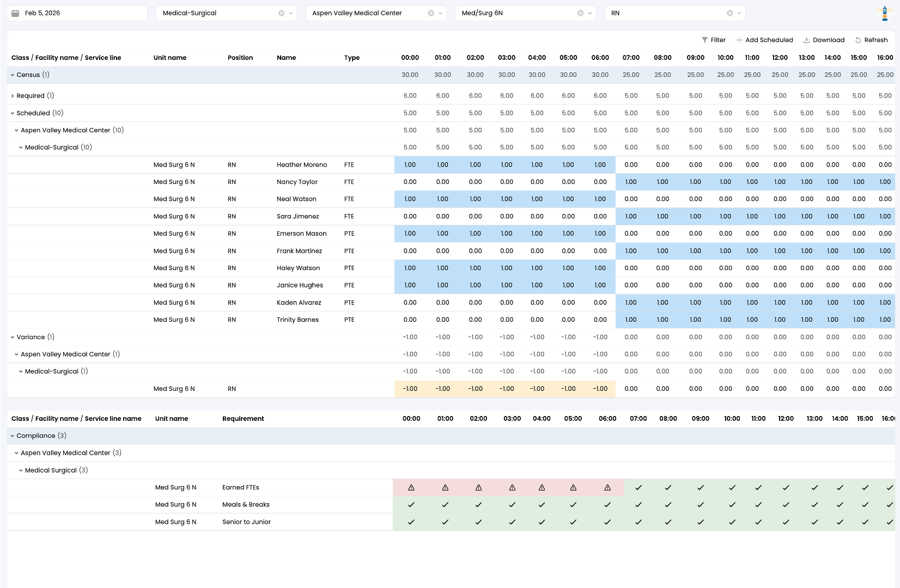The height and width of the screenshot is (588, 900).
Task: Click Add Scheduled button
Action: pyautogui.click(x=764, y=40)
